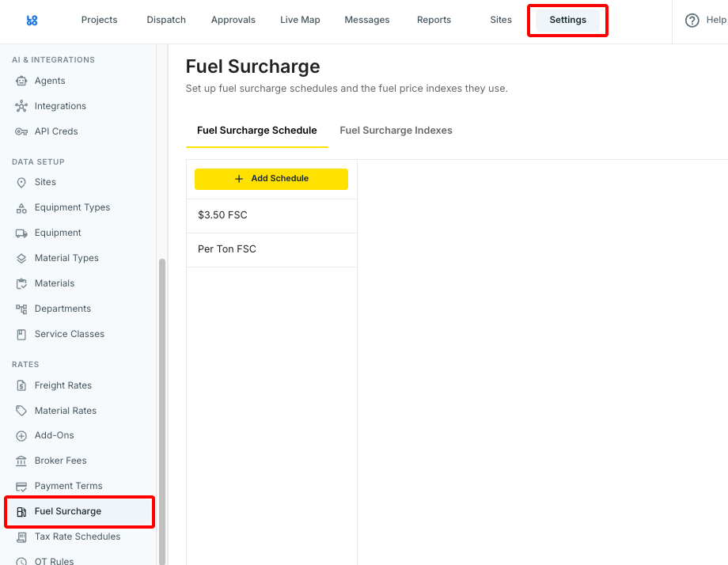Go to Material Rates settings

click(x=66, y=411)
